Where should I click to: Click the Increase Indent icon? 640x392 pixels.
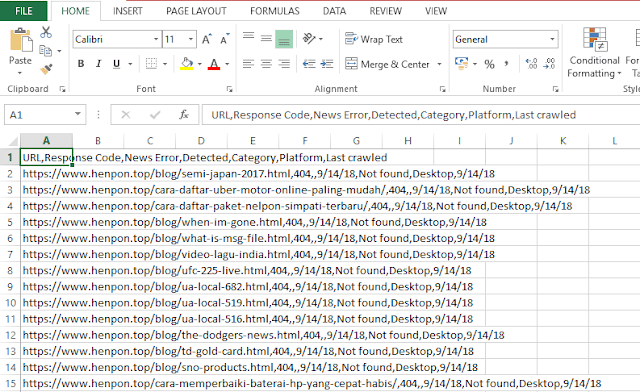[327, 64]
